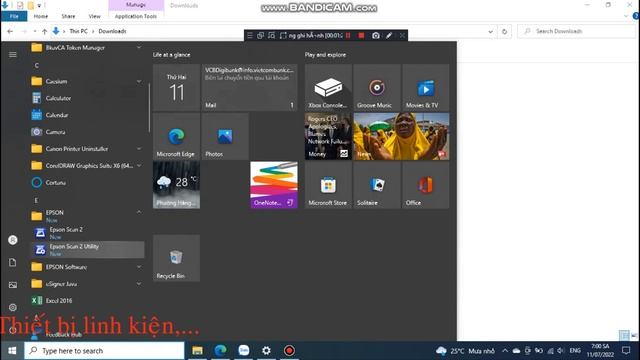Switch to the Share ribbon tab
The width and height of the screenshot is (640, 360).
(x=68, y=16)
